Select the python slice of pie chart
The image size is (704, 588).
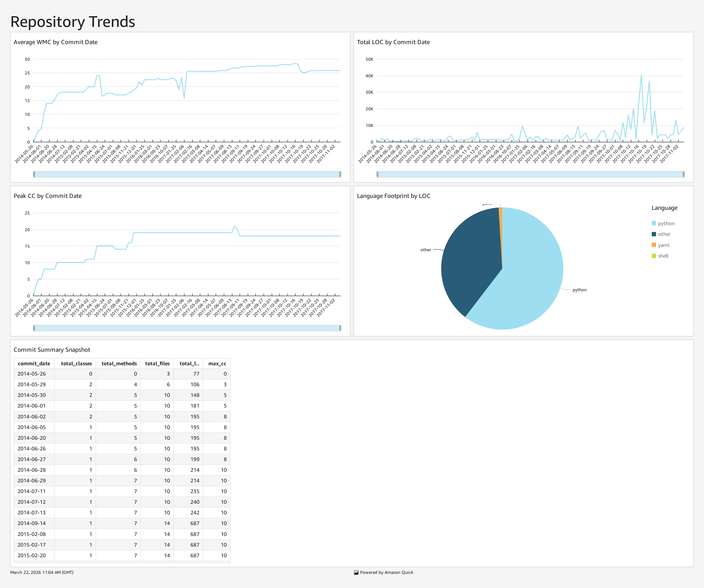533,275
